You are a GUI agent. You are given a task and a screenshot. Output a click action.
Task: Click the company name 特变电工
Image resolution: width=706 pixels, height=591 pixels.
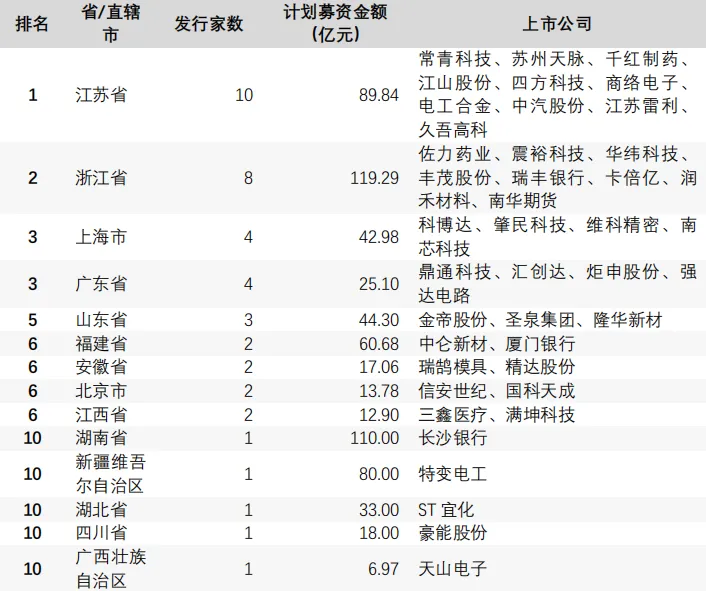pyautogui.click(x=453, y=474)
